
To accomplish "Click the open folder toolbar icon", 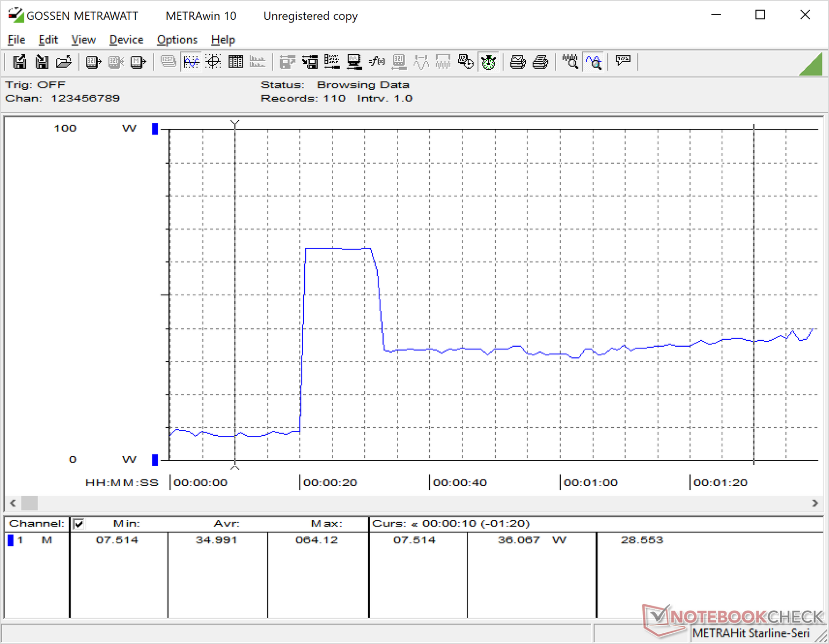I will coord(64,62).
